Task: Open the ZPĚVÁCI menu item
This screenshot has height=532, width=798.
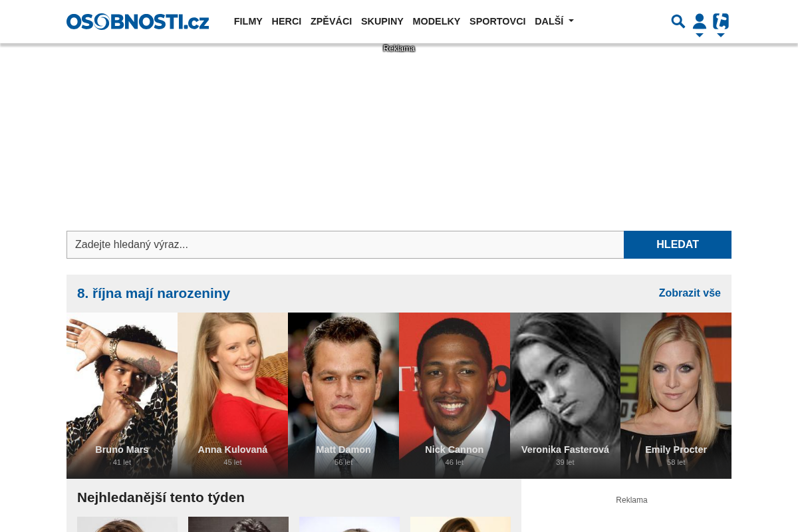Action: tap(331, 21)
